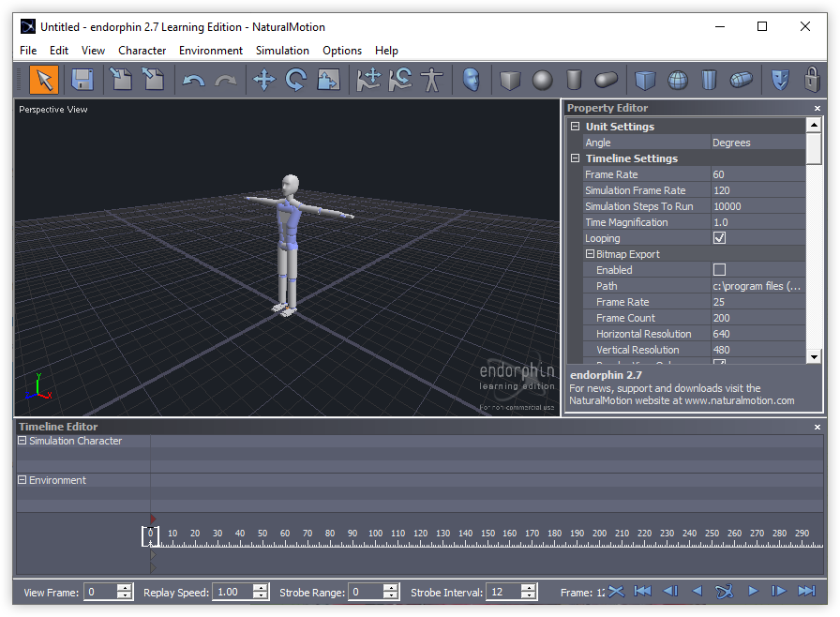Open the View menu
840x617 pixels.
click(93, 51)
